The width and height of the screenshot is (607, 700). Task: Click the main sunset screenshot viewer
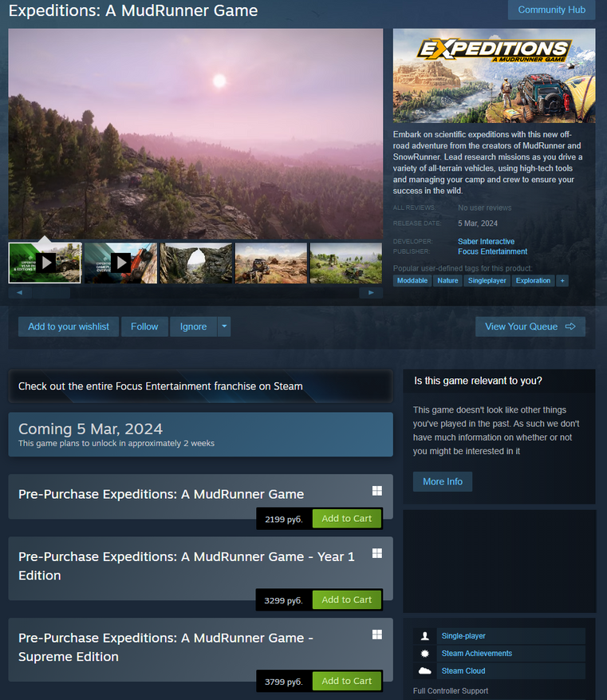tap(195, 134)
